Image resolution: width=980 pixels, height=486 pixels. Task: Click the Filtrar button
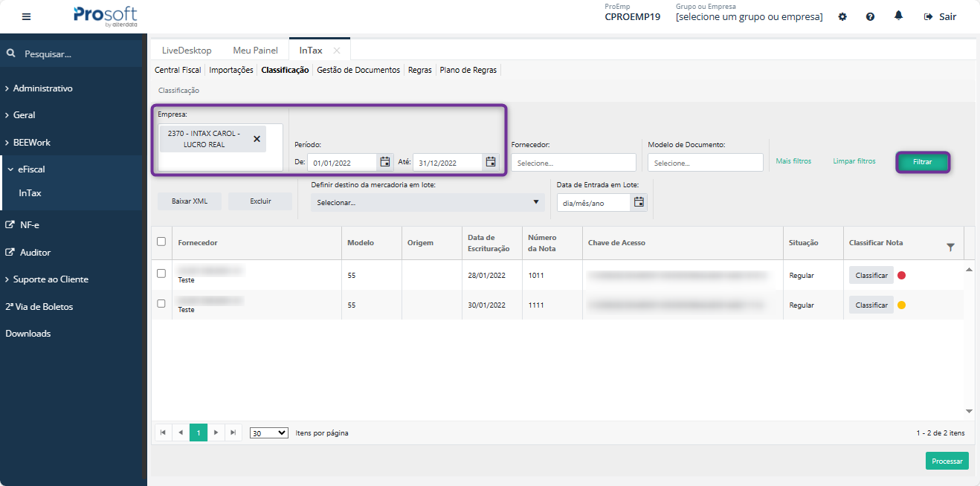[x=923, y=161]
